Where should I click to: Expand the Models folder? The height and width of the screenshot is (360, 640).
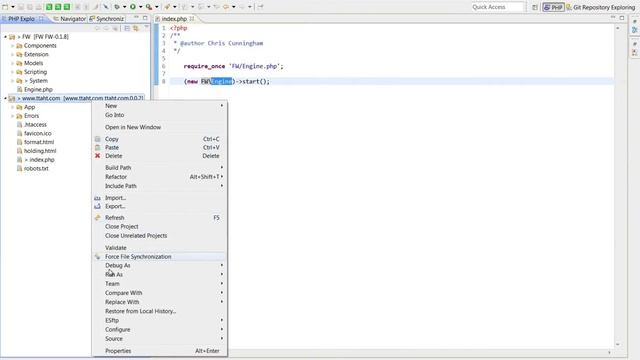13,63
